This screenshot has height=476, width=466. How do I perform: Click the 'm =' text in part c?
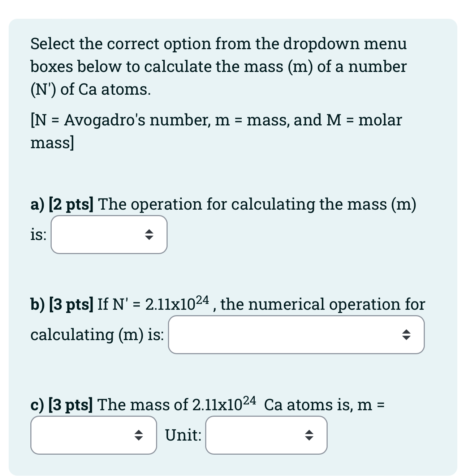coord(372,405)
